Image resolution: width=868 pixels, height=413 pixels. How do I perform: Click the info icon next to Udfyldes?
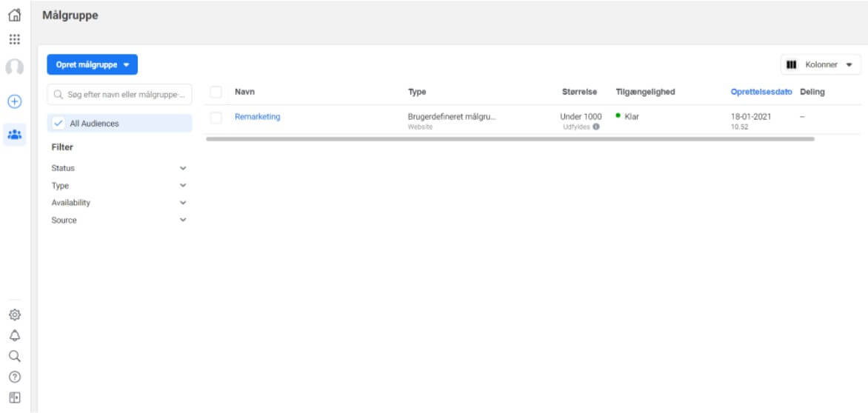coord(596,127)
